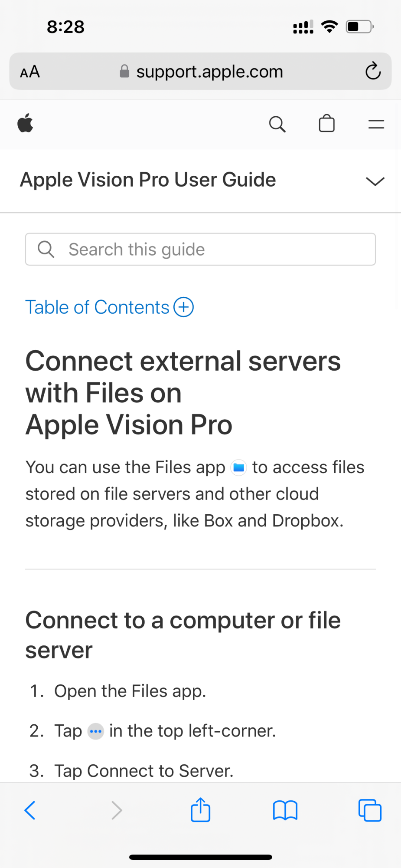Image resolution: width=401 pixels, height=868 pixels.
Task: Expand the Apple Vision Pro User Guide chevron
Action: coord(375,181)
